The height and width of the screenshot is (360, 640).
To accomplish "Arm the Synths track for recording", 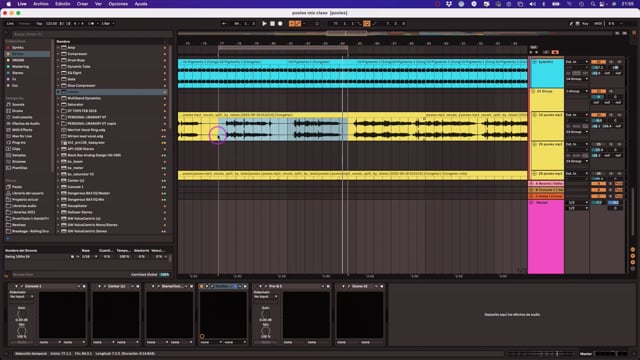I will [619, 62].
